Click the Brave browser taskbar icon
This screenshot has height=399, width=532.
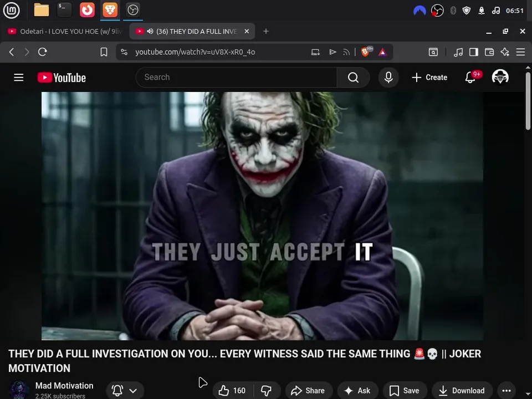[110, 10]
